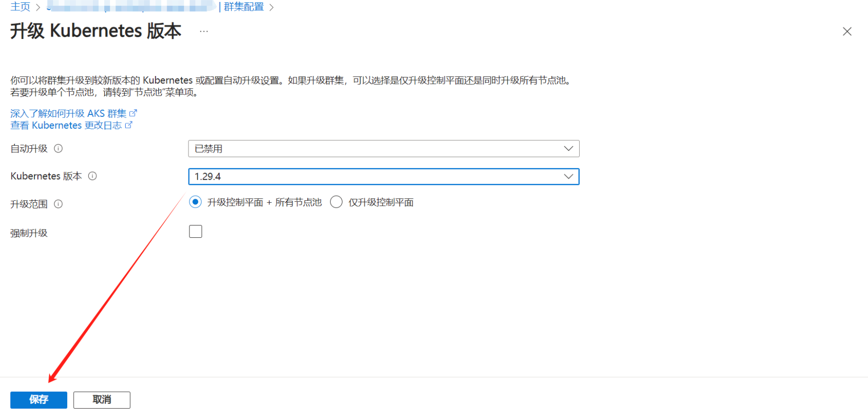The height and width of the screenshot is (419, 868).
Task: Click the 自动升级 label text
Action: click(29, 149)
